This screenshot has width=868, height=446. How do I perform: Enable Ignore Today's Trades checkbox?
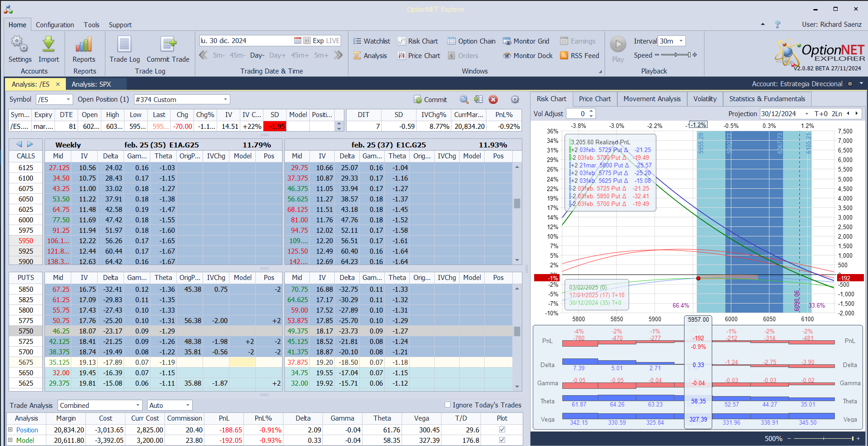tap(448, 405)
